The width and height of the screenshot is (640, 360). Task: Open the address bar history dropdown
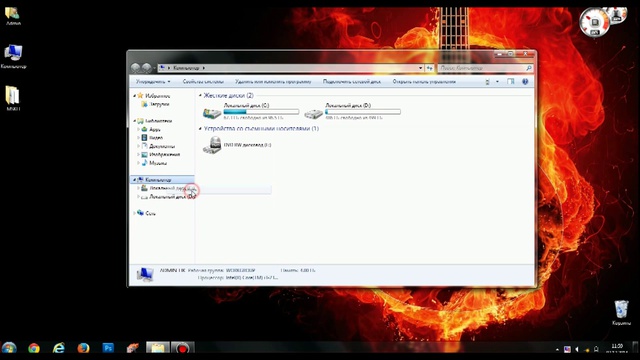[420, 68]
